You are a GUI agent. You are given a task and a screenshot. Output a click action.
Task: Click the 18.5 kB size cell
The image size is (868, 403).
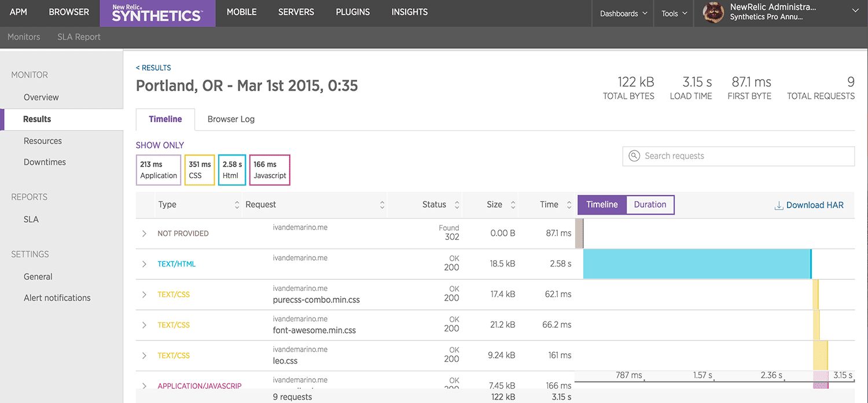tap(502, 264)
